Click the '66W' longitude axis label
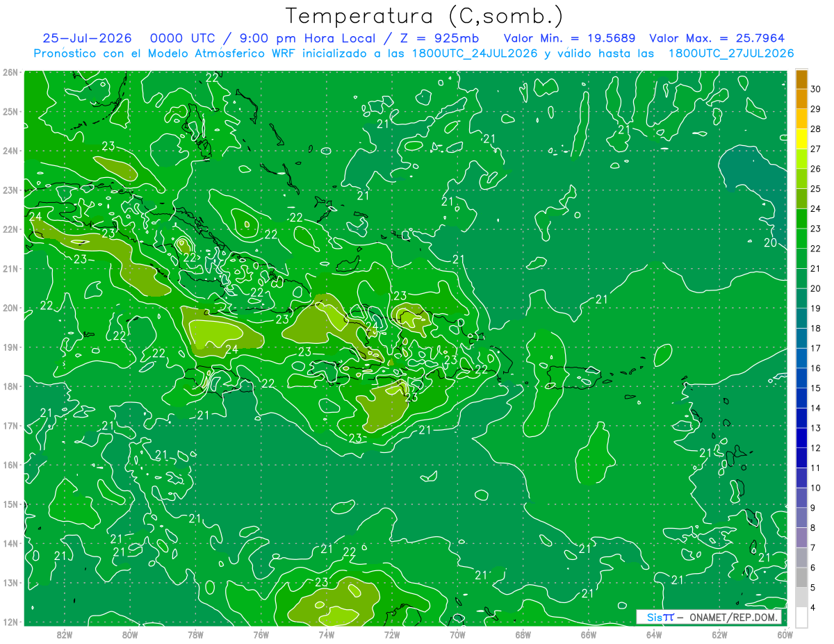Screen dimensions: 834x644 589,634
